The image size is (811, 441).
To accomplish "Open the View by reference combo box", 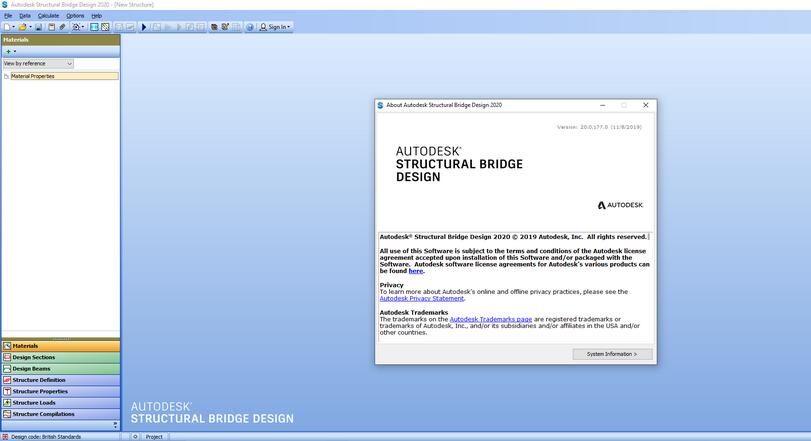I will pyautogui.click(x=38, y=64).
